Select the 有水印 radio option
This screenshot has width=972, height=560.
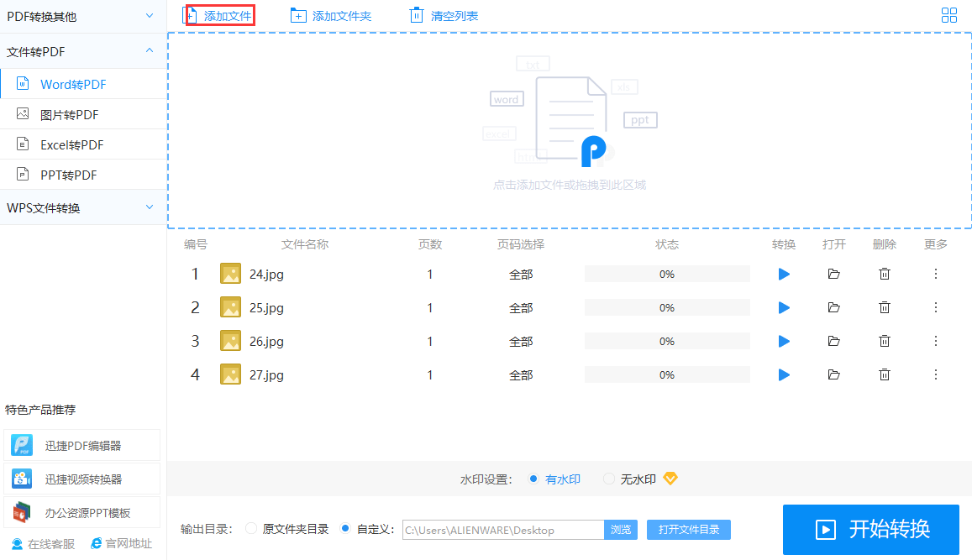(x=533, y=479)
